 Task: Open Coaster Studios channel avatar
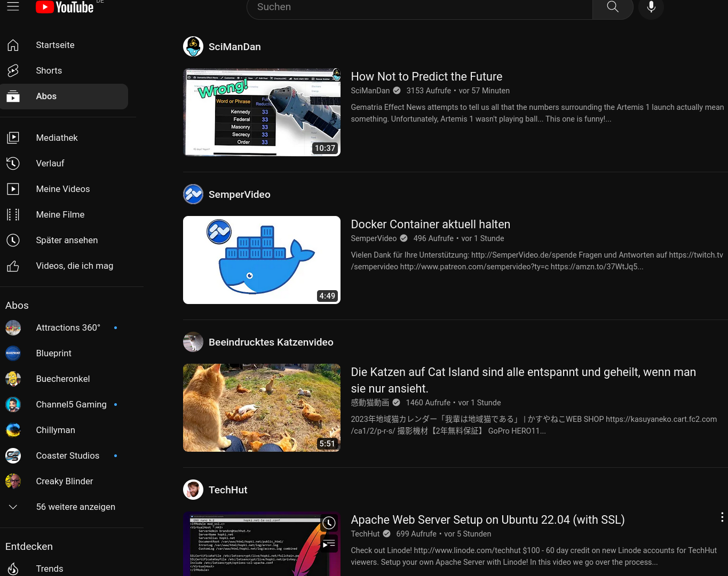pos(13,456)
